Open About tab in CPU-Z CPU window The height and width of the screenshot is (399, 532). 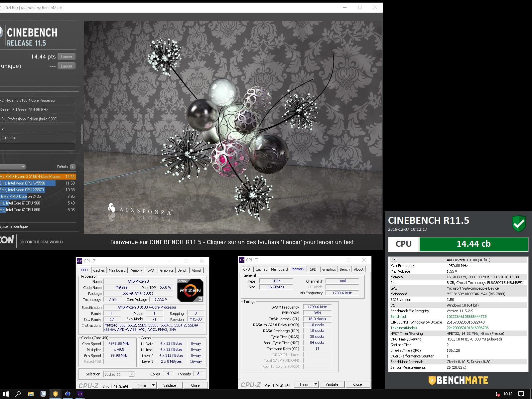(x=196, y=270)
